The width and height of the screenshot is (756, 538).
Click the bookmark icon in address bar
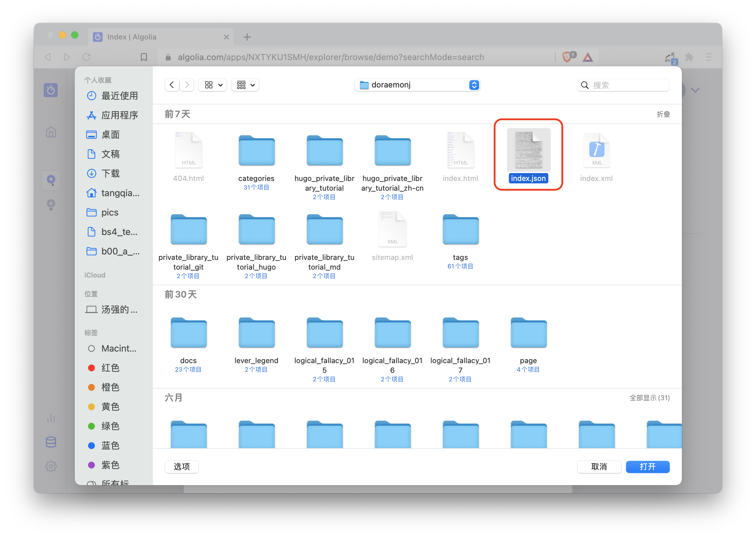(144, 57)
